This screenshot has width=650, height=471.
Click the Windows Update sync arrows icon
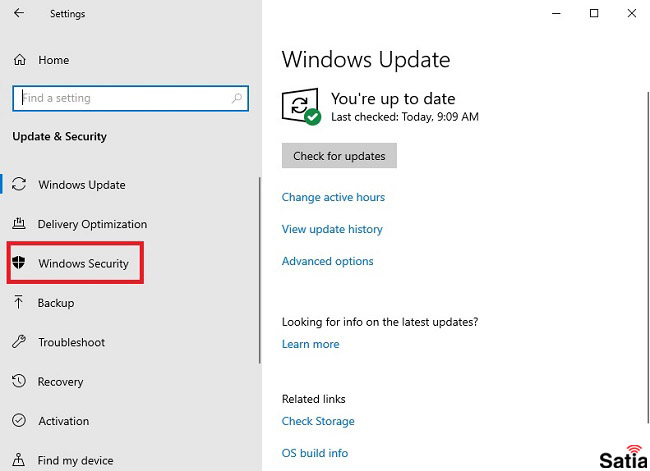click(19, 184)
